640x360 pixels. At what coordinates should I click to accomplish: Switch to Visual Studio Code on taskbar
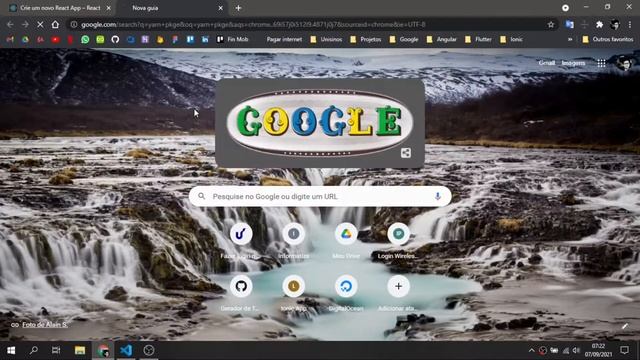[126, 350]
